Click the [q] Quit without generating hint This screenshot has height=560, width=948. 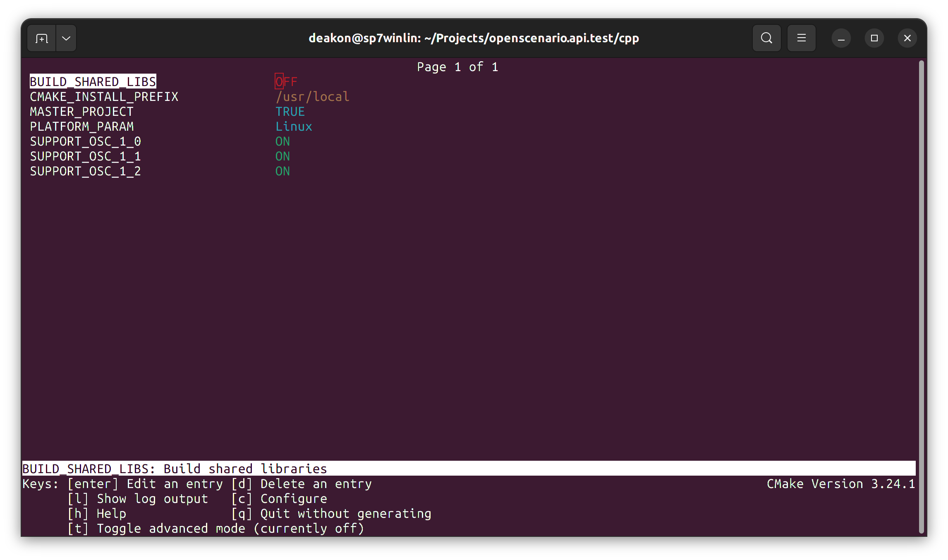331,513
